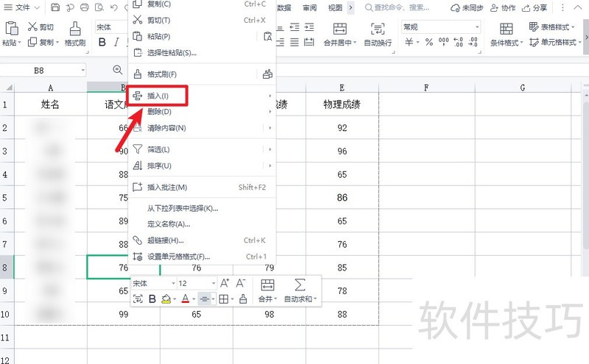
Task: Choose 超链接(H)... in the context menu
Action: pos(202,240)
